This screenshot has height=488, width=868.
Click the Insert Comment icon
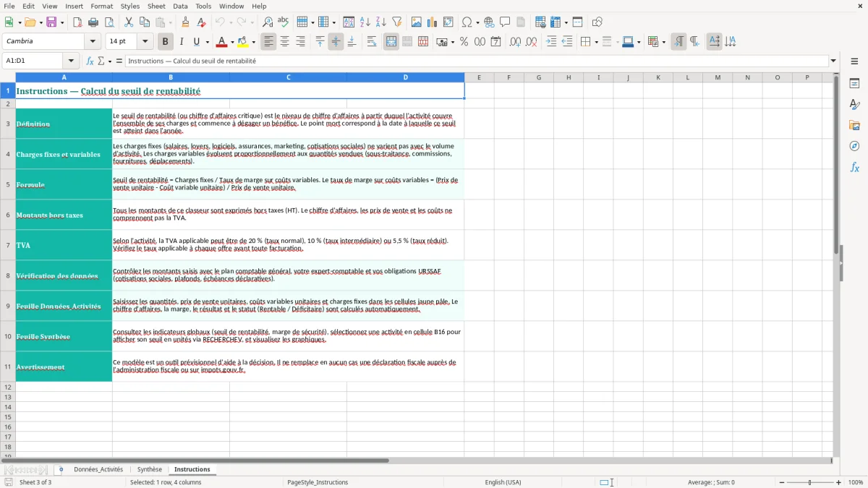(505, 22)
